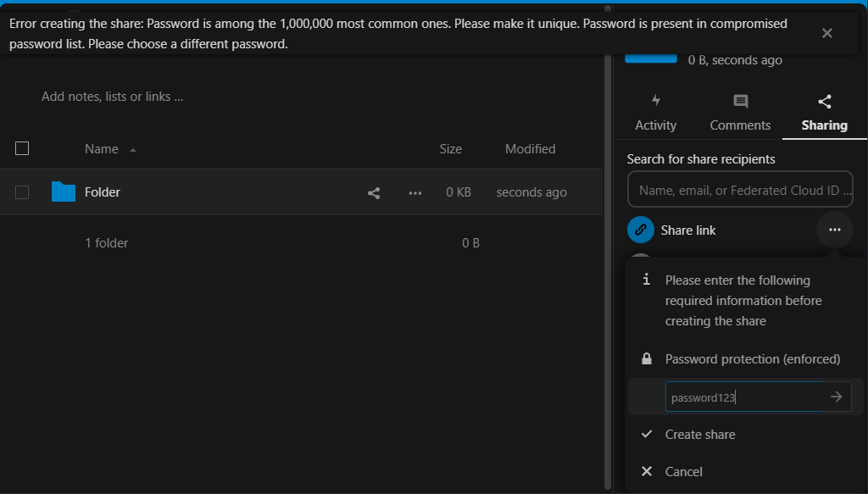Click the password input field
This screenshot has height=494, width=868.
[x=743, y=397]
